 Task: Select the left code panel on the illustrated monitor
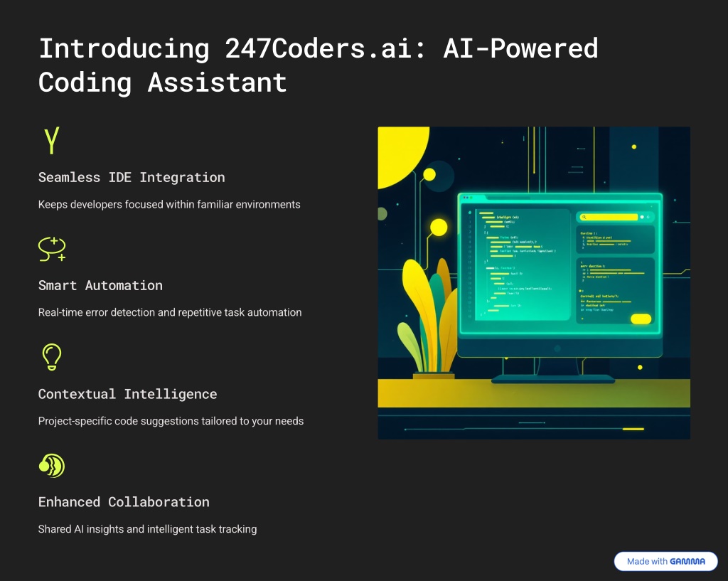[521, 263]
